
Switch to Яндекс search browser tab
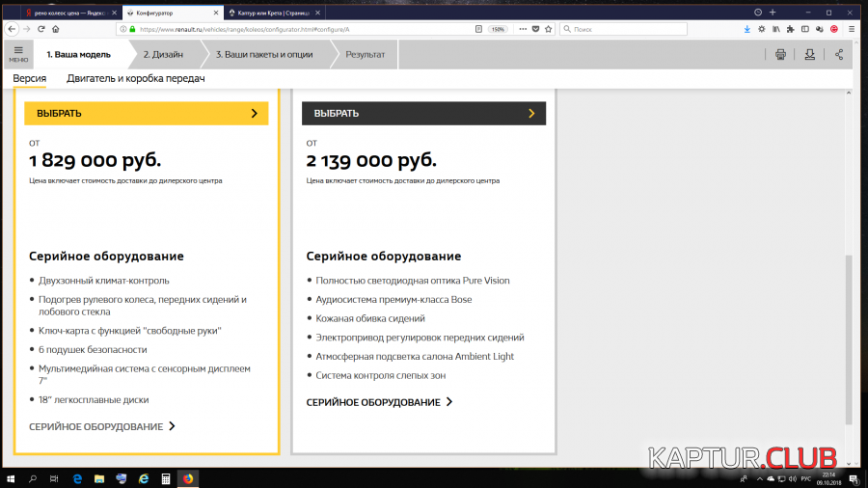coord(69,13)
